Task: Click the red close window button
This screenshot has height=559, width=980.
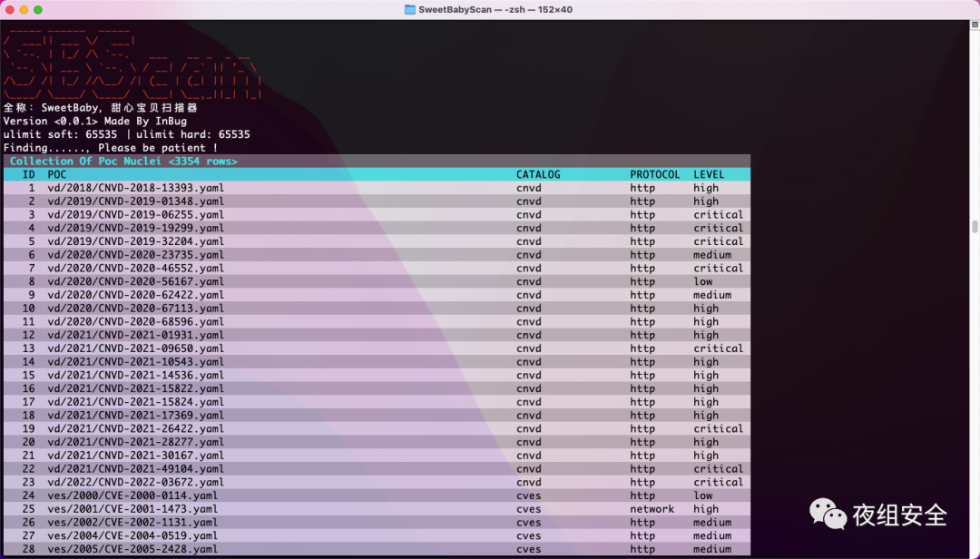Action: click(10, 9)
